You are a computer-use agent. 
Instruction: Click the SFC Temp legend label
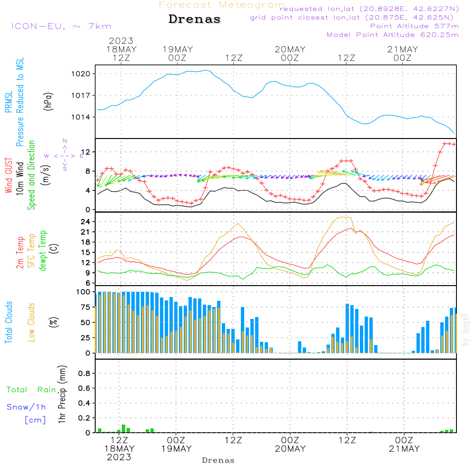[32, 251]
